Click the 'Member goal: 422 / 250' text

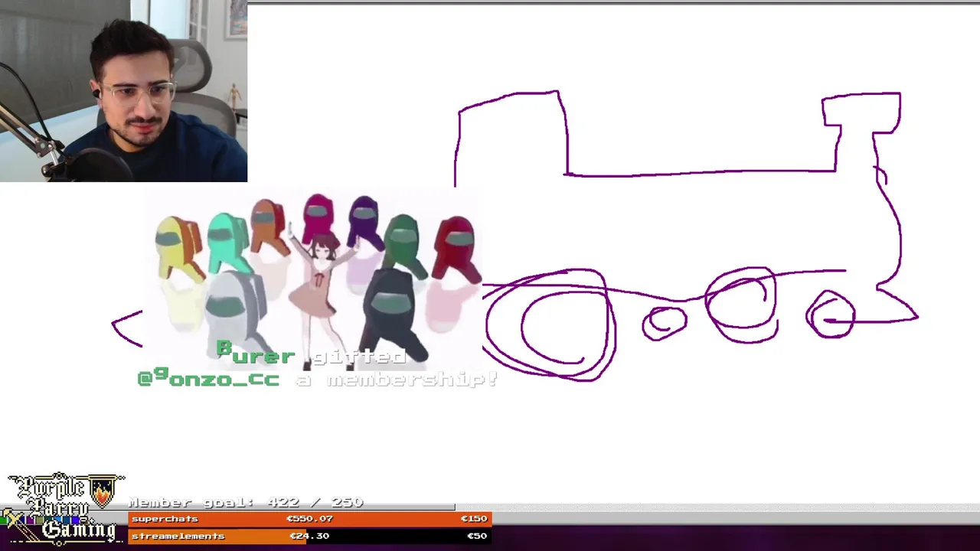(246, 502)
